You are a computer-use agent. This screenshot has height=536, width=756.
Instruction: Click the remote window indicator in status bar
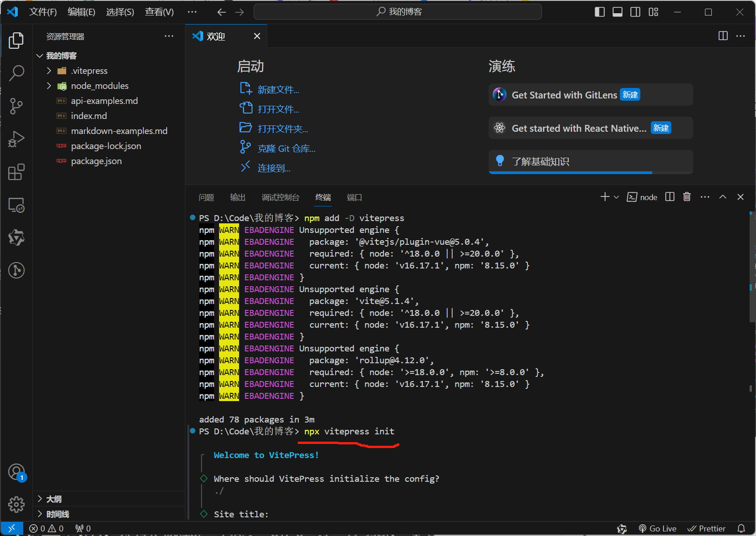[12, 528]
